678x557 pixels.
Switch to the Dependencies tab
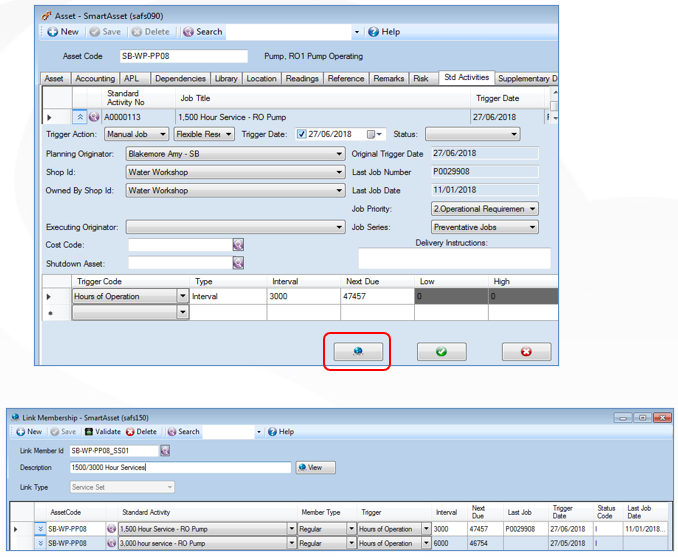coord(180,79)
